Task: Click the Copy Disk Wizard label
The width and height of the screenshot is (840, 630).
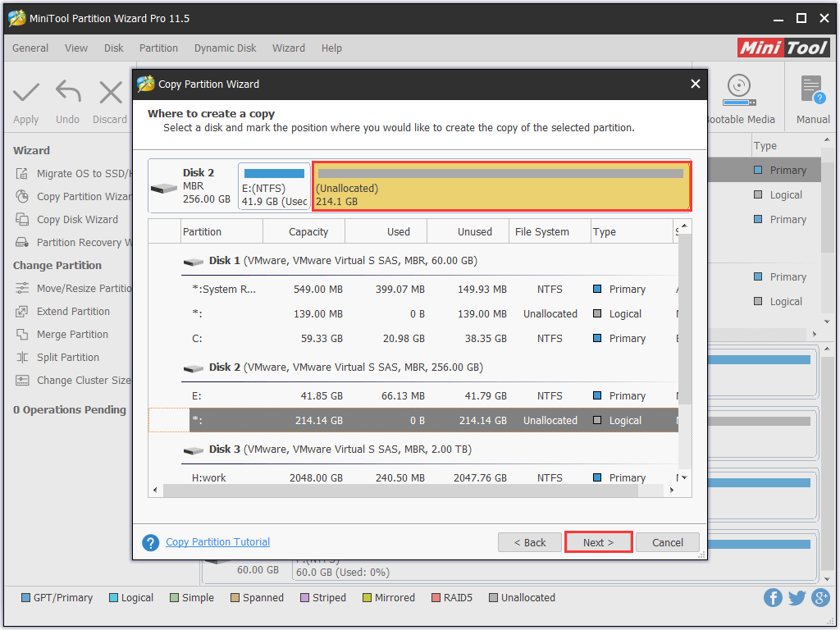Action: tap(77, 220)
